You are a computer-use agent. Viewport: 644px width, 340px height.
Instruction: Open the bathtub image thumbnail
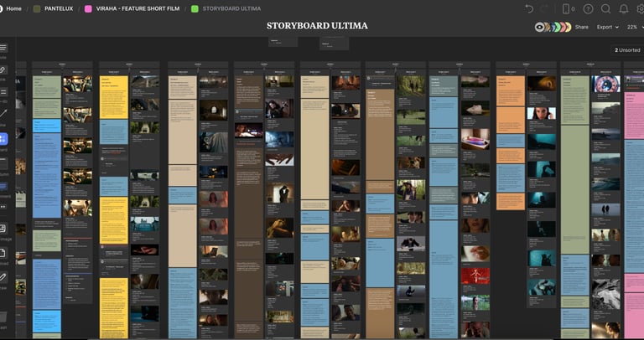475,139
